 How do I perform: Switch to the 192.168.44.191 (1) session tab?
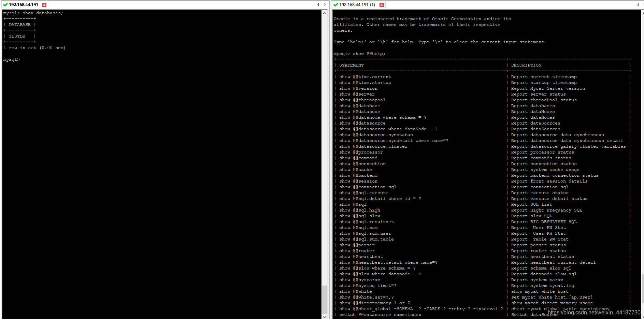pos(357,5)
